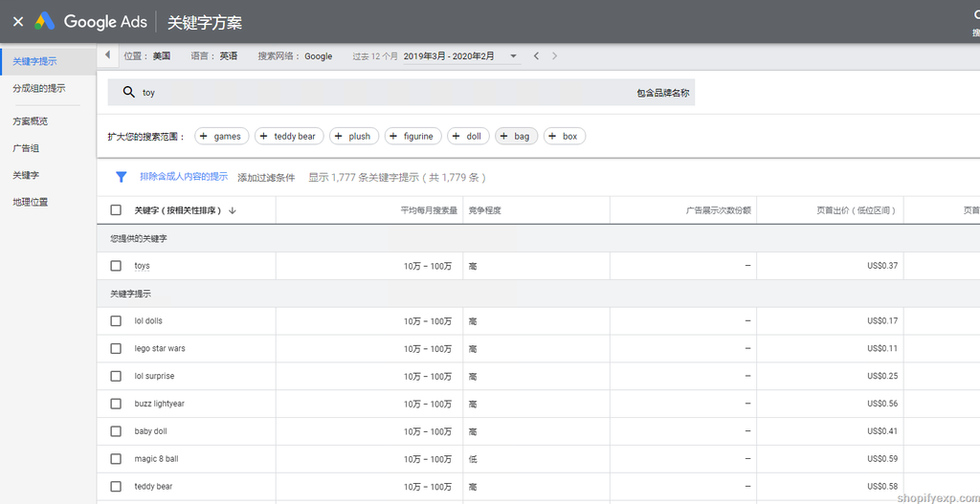
Task: Close the keyword plan with the X icon
Action: click(x=18, y=21)
